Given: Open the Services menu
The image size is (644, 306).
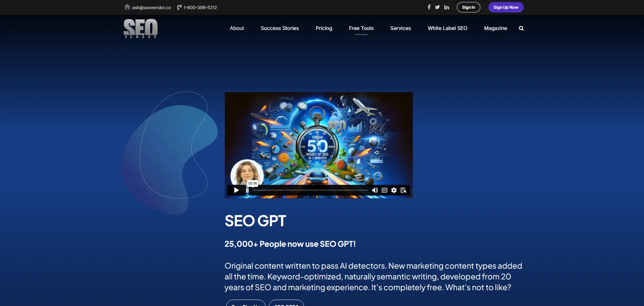Looking at the screenshot, I should [400, 28].
